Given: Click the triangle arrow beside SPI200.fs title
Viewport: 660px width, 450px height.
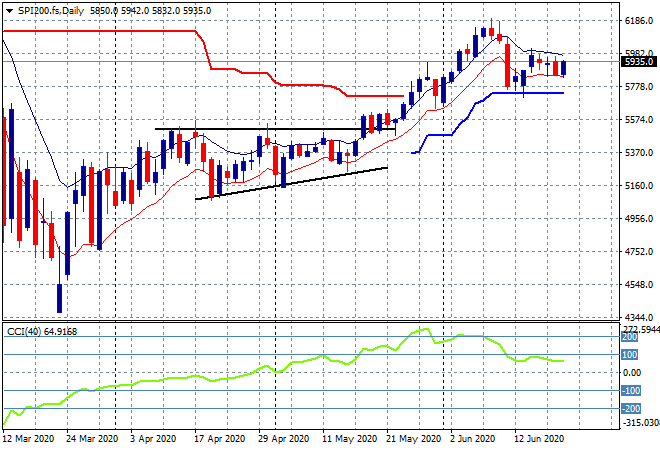Looking at the screenshot, I should click(x=9, y=11).
